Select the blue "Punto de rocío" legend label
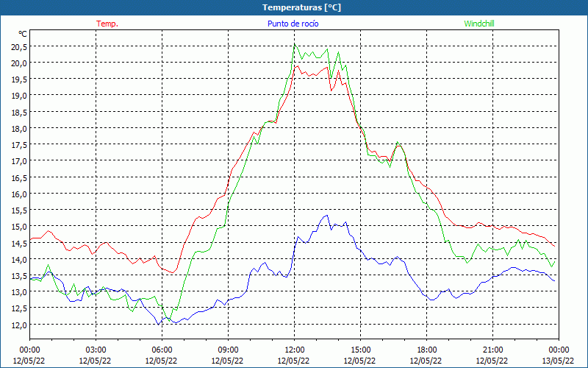 pos(293,24)
